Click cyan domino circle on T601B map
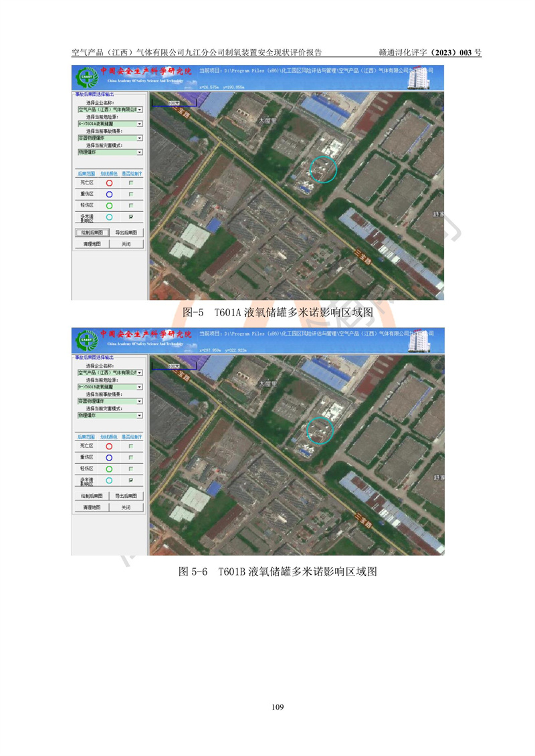 pyautogui.click(x=319, y=430)
